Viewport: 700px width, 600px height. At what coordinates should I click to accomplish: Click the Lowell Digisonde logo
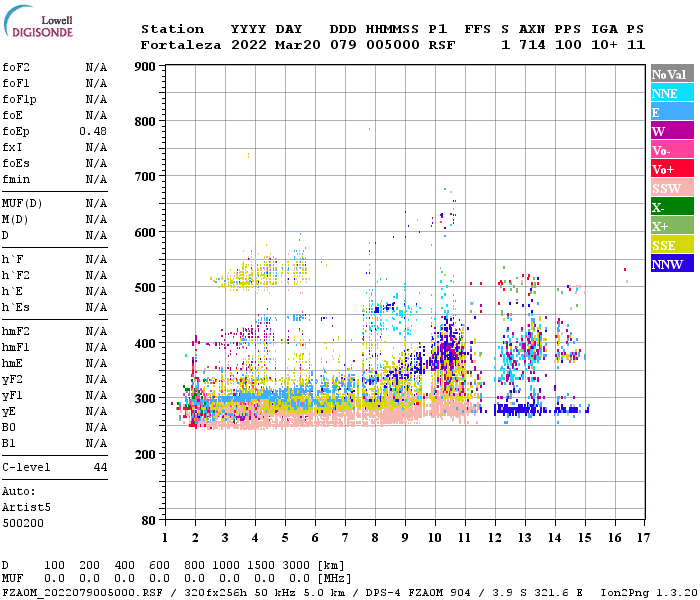click(x=38, y=22)
